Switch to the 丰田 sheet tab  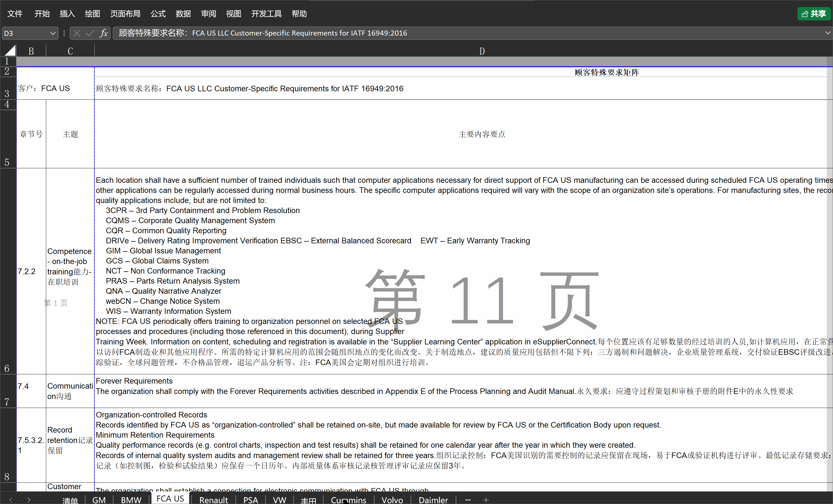(308, 500)
